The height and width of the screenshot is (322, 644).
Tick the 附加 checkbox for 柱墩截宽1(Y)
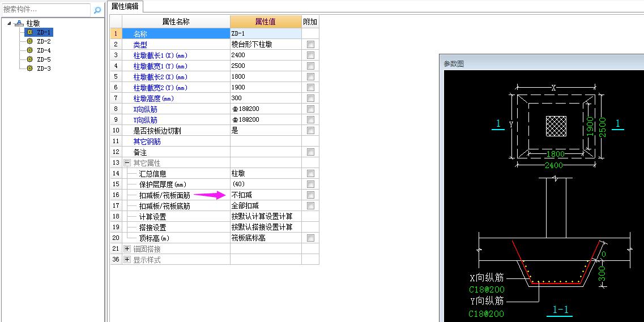pyautogui.click(x=310, y=66)
